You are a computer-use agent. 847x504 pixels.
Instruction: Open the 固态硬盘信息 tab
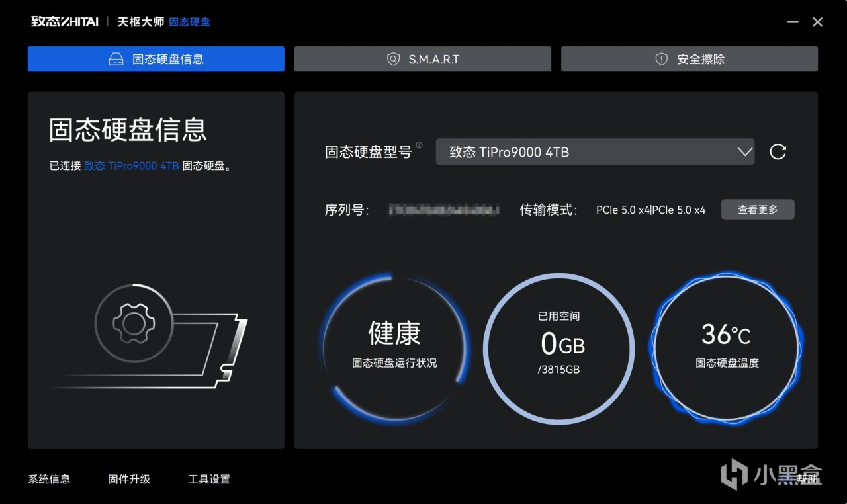(156, 59)
